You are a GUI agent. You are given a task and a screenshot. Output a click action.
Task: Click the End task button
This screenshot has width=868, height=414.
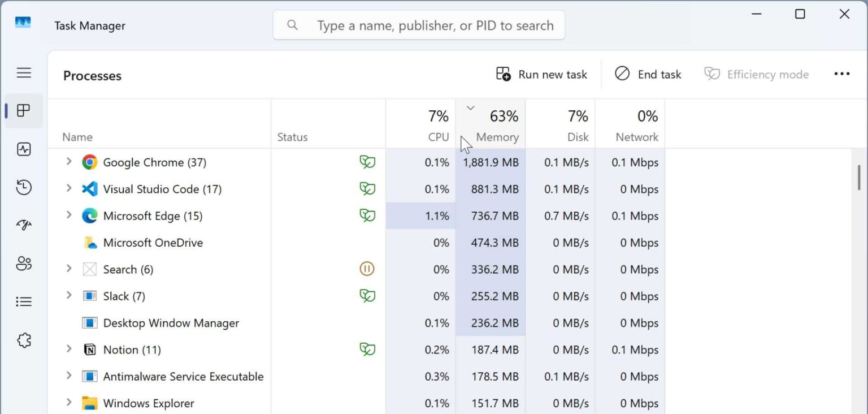pos(648,74)
